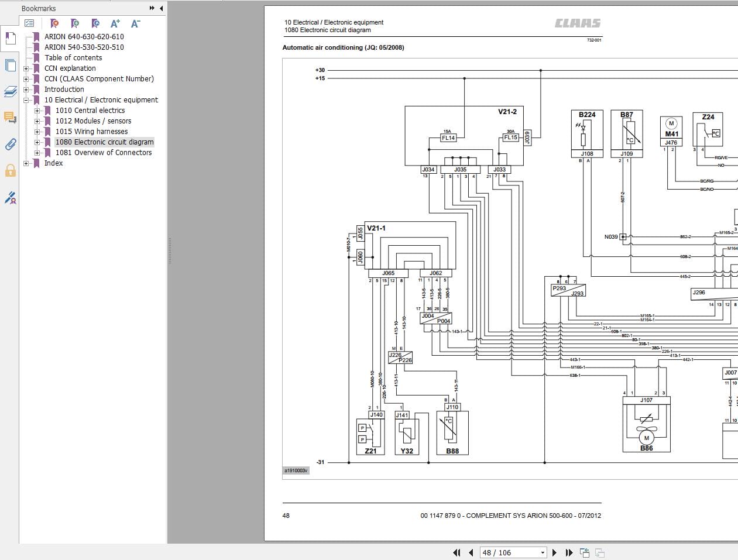Collapse the Bookmarks panel with the left arrow
The width and height of the screenshot is (738, 560).
click(x=161, y=8)
